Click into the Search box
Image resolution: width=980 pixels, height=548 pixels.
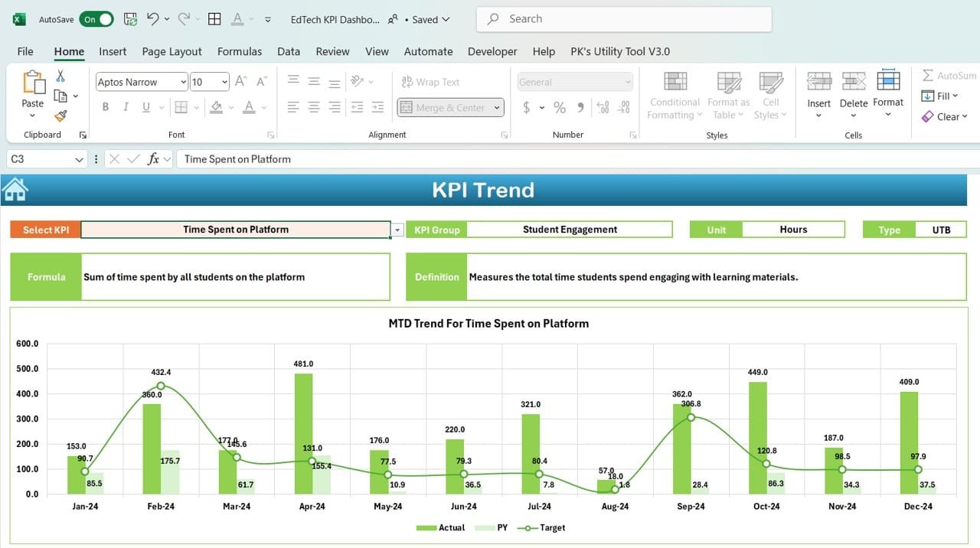[624, 19]
